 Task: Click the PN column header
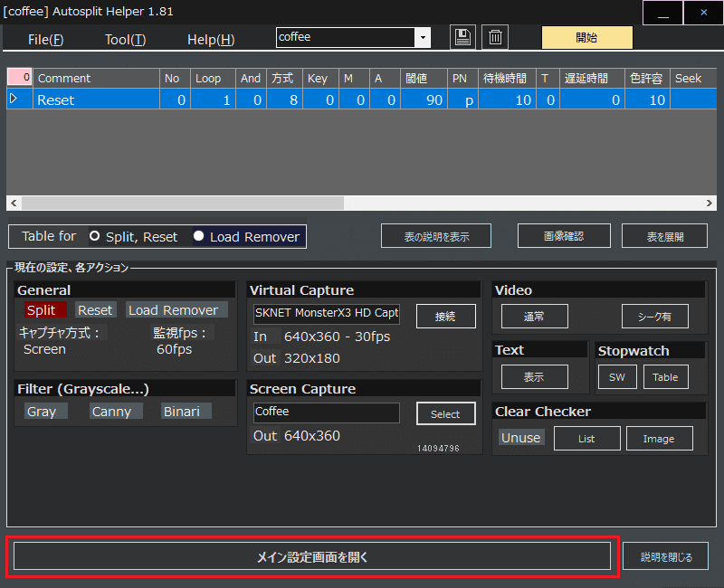(462, 78)
